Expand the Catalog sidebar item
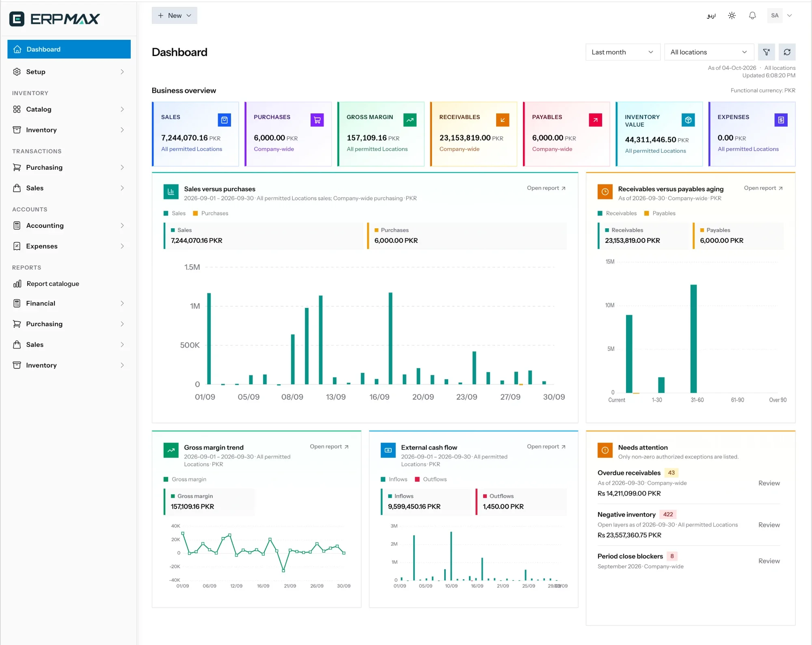Viewport: 812px width, 645px height. [69, 109]
